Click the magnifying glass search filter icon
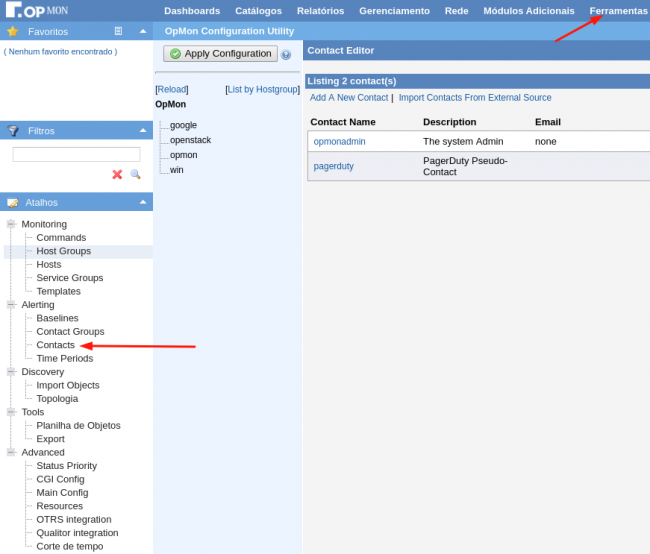 click(x=136, y=174)
